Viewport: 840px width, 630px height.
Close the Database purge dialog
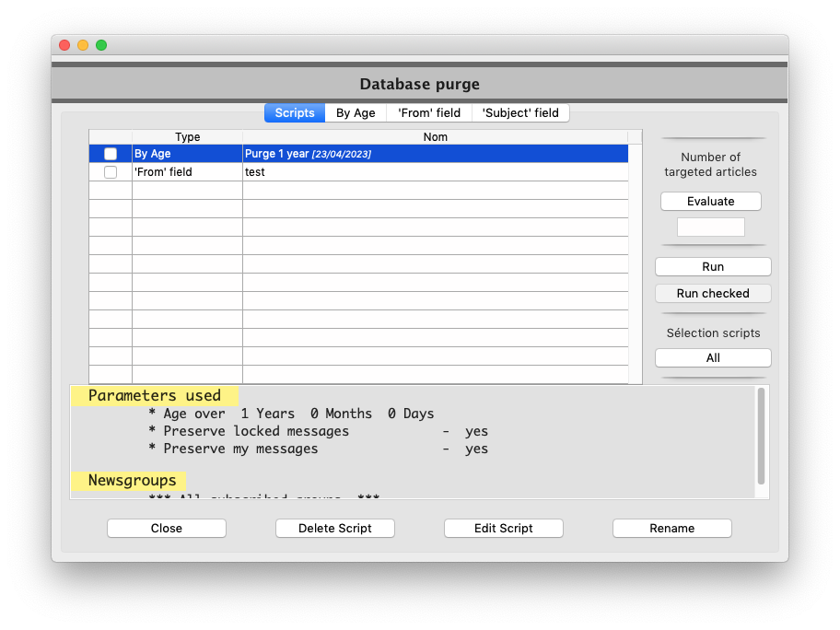point(167,529)
